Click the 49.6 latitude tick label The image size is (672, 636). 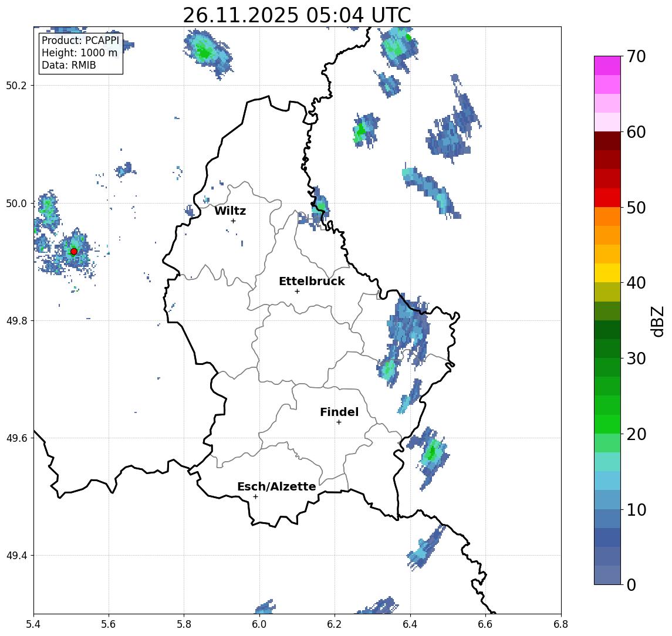[16, 438]
